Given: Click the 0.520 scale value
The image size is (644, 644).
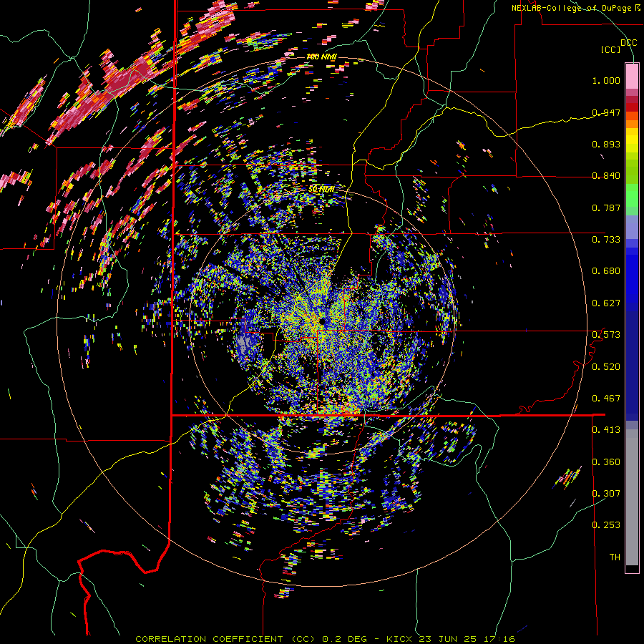Looking at the screenshot, I should [606, 367].
